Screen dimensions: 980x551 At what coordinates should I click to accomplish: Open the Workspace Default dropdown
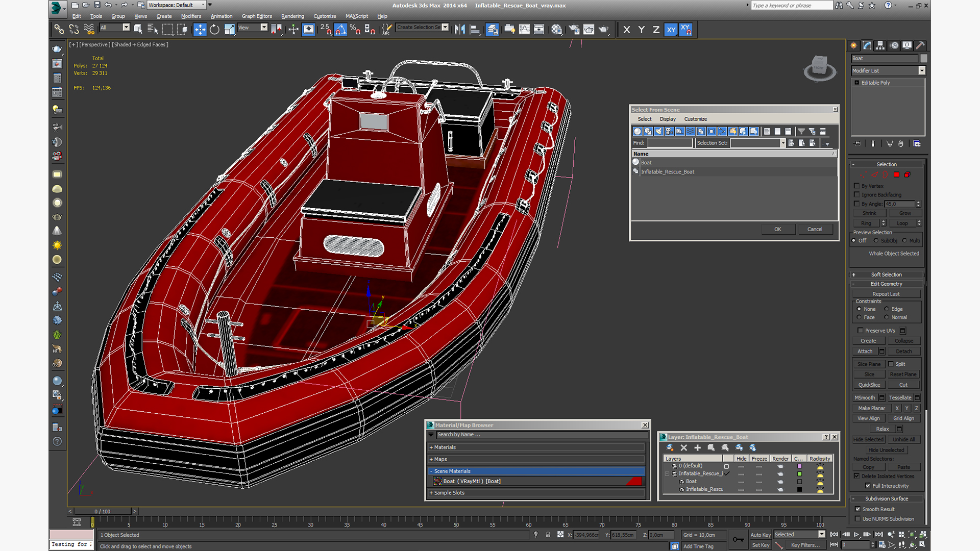[x=177, y=5]
